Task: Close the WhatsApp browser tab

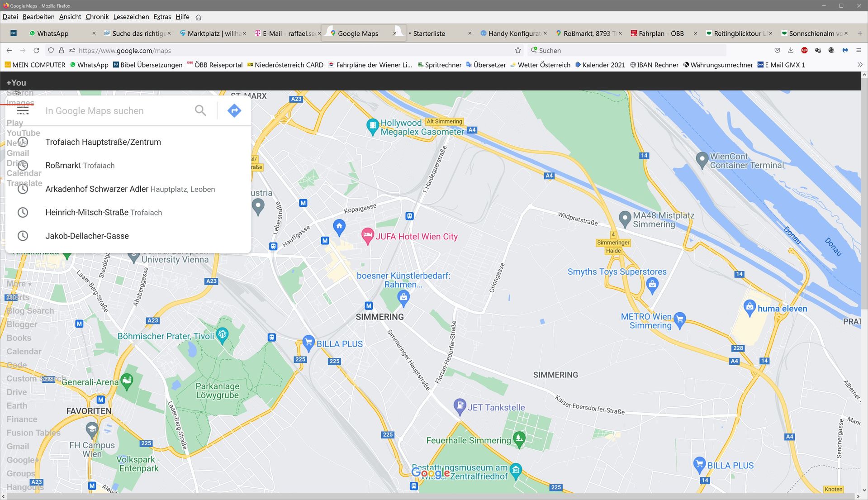Action: coord(94,33)
